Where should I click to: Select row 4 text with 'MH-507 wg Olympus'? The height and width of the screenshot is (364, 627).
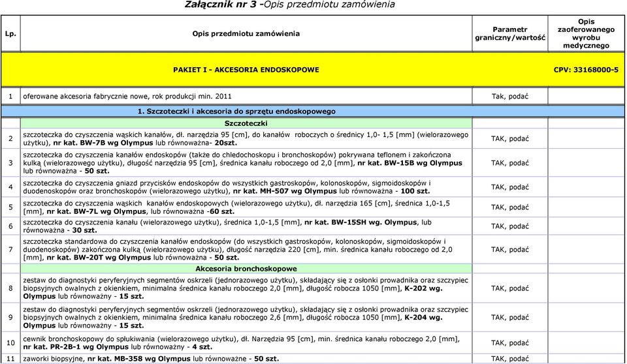point(227,187)
